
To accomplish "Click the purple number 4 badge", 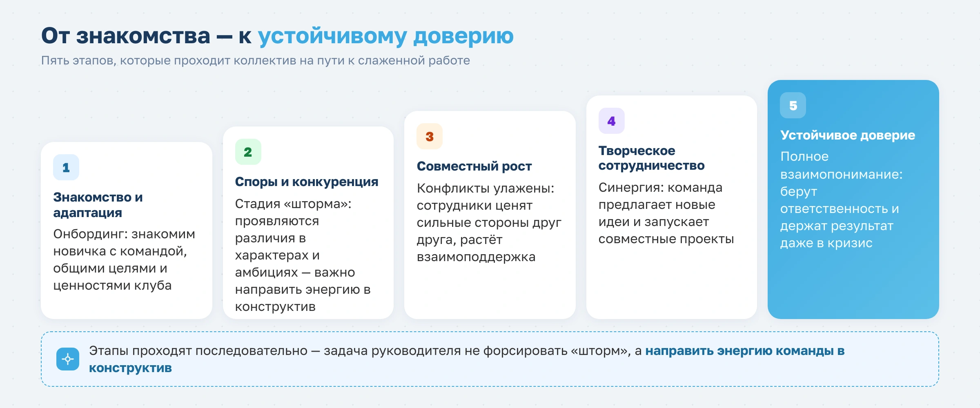I will 611,121.
